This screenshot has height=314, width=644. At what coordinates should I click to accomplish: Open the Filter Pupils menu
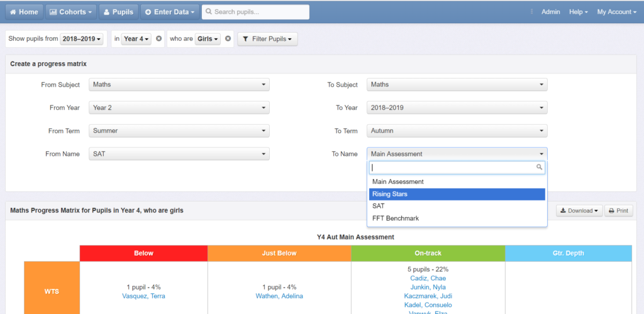(267, 39)
